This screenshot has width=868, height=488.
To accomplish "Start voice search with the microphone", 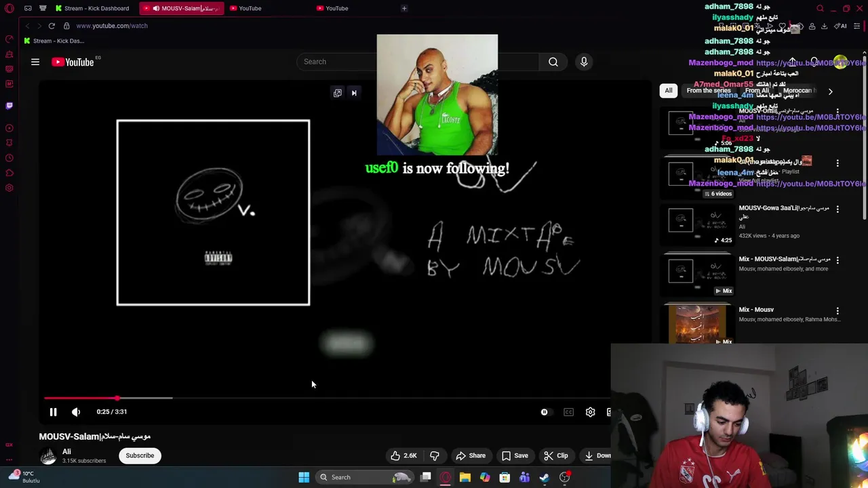I will (x=584, y=62).
